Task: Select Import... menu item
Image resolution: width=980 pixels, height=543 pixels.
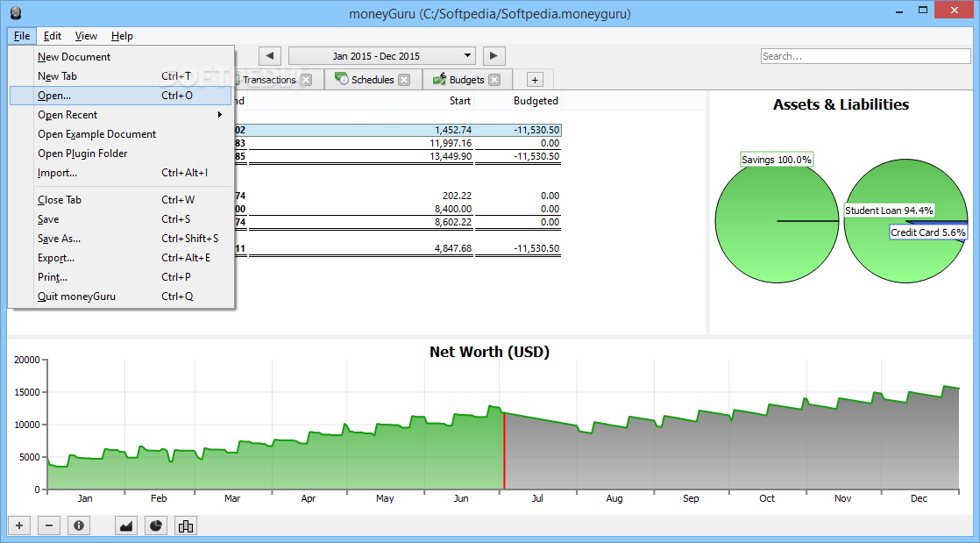Action: coord(122,173)
